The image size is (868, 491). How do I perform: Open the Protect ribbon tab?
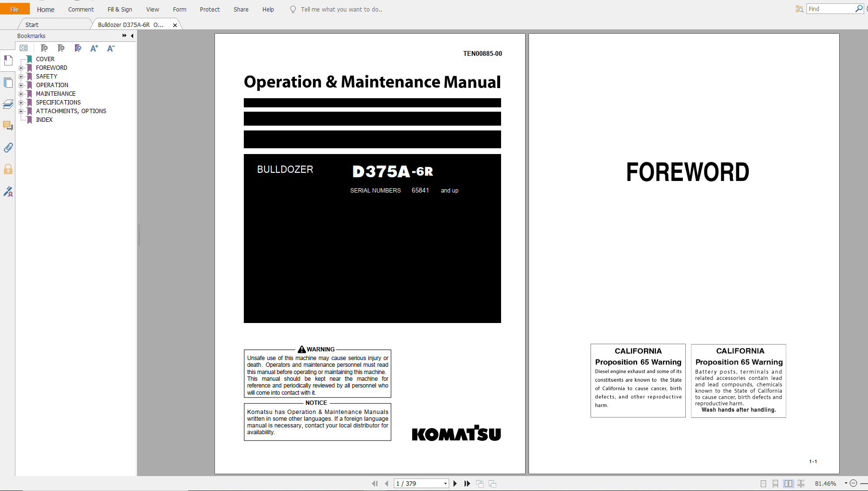(x=210, y=9)
